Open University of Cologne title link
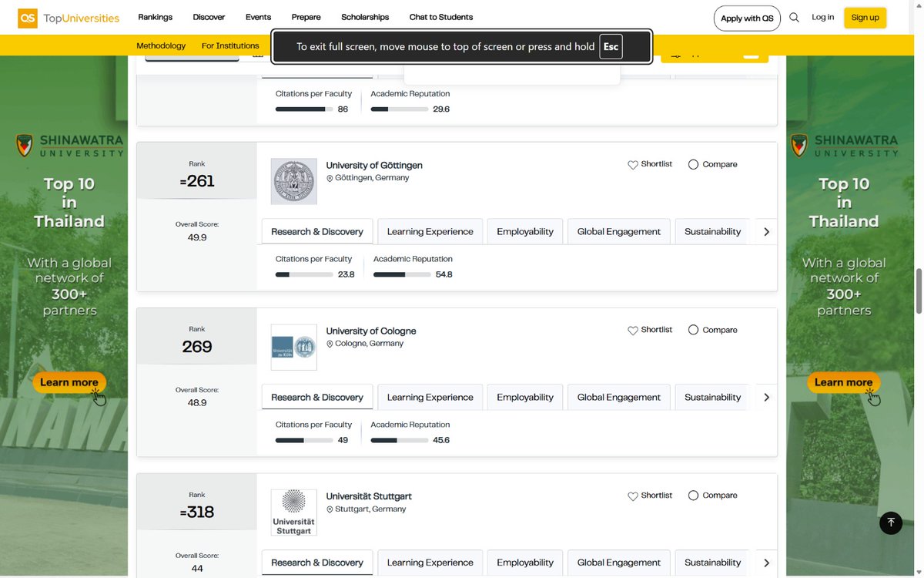This screenshot has height=578, width=924. (x=371, y=331)
